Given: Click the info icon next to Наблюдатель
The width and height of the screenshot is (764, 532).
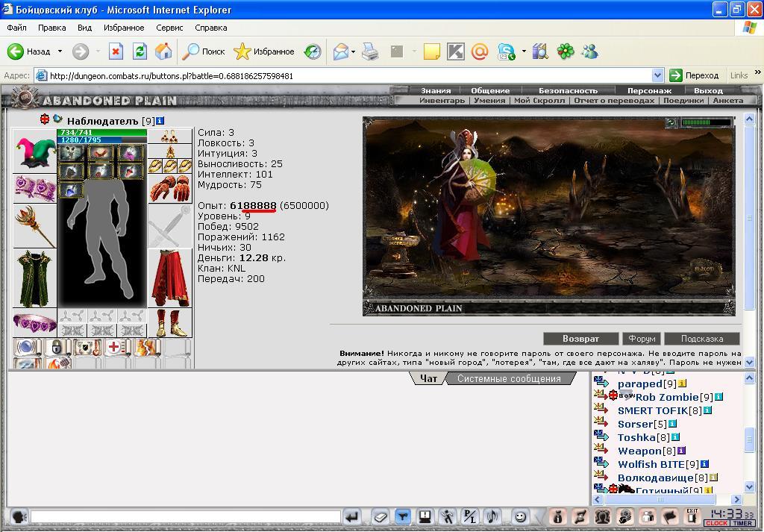Looking at the screenshot, I should 160,120.
